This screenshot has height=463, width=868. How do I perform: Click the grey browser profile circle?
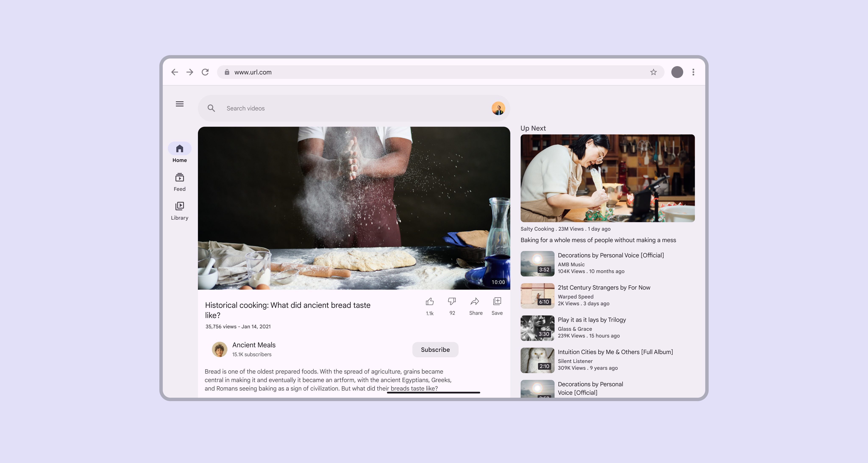click(677, 72)
